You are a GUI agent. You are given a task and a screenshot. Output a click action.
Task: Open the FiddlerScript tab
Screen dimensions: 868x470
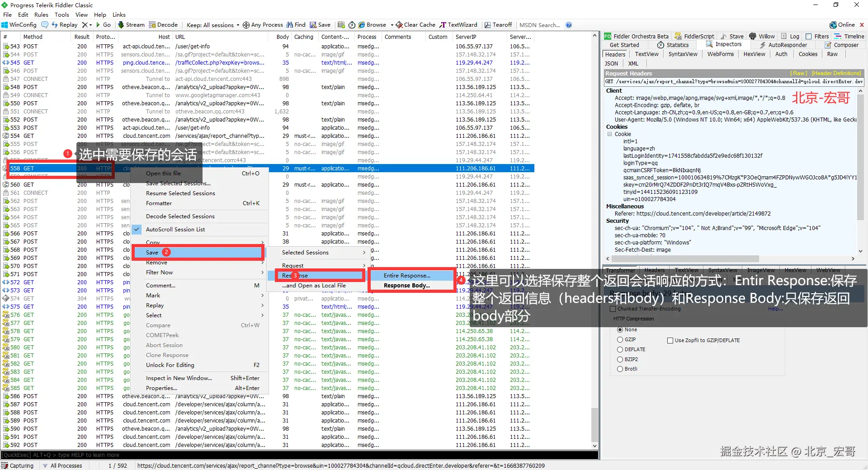click(694, 36)
